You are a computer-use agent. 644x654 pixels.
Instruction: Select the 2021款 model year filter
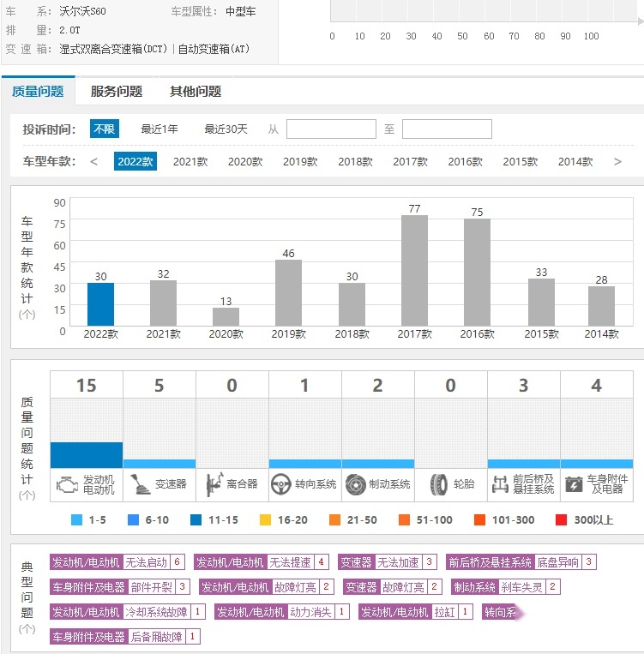tap(190, 161)
